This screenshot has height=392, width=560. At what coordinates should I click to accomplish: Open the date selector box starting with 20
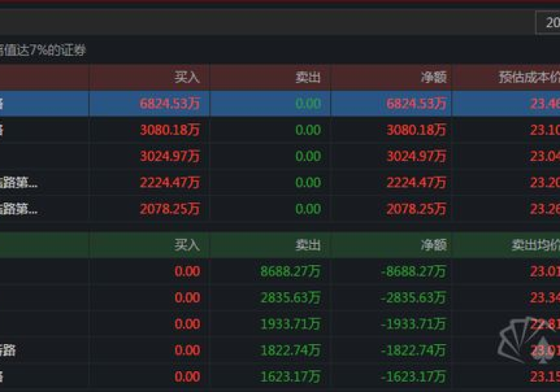tap(547, 23)
